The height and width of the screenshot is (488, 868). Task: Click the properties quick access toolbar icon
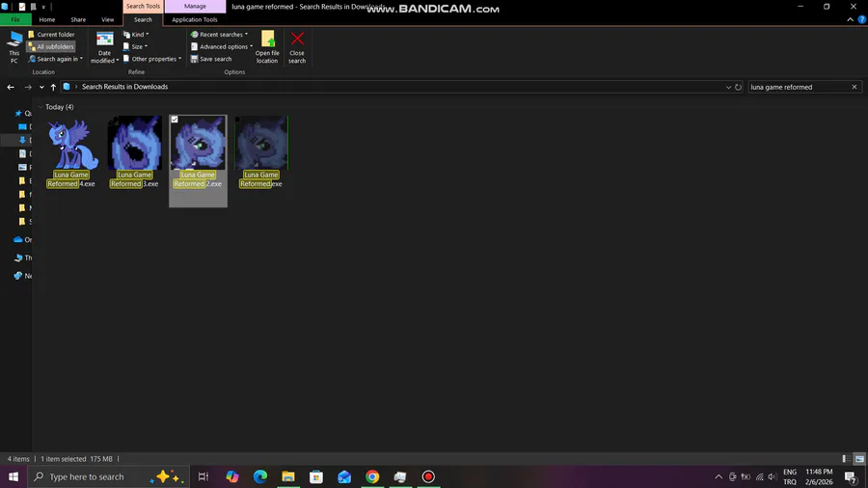tap(22, 7)
